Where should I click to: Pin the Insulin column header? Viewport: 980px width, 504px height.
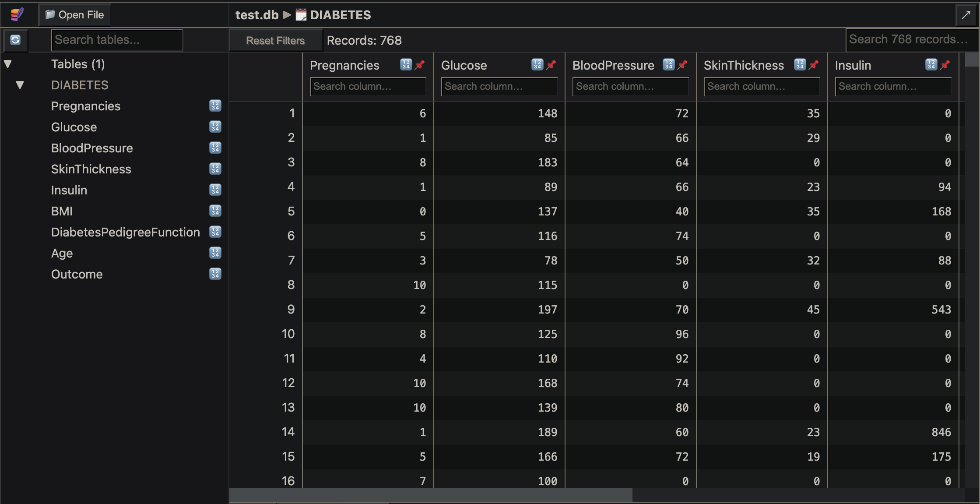tap(945, 65)
